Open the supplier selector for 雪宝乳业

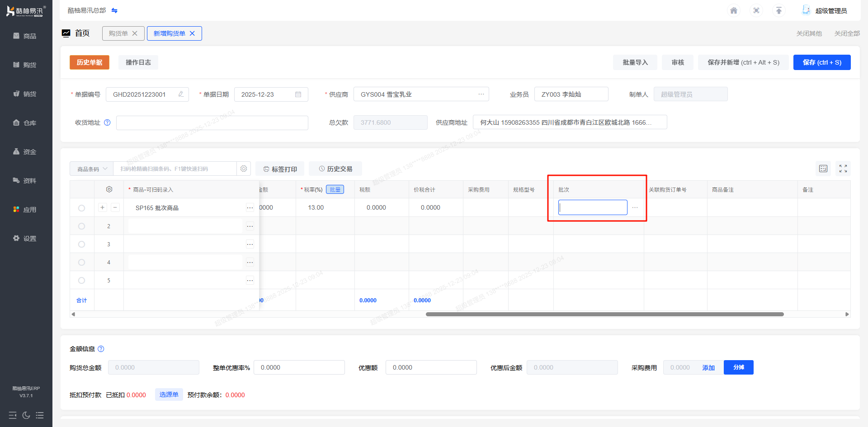tap(481, 94)
